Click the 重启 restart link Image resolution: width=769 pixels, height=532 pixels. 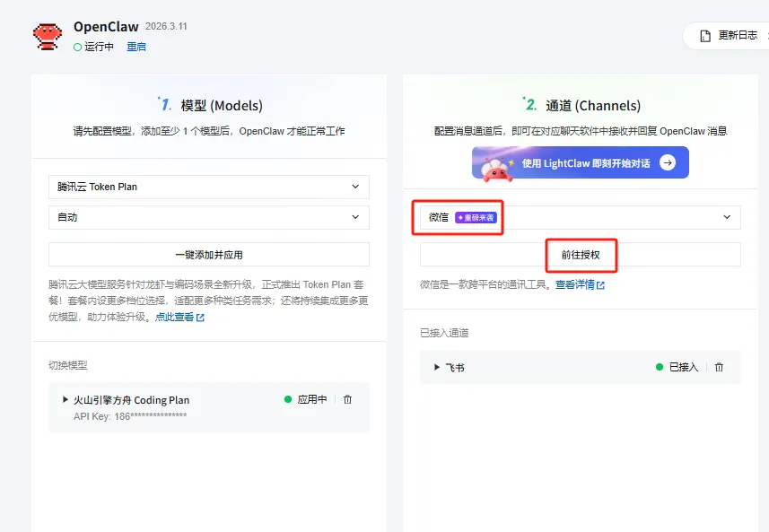pos(136,47)
